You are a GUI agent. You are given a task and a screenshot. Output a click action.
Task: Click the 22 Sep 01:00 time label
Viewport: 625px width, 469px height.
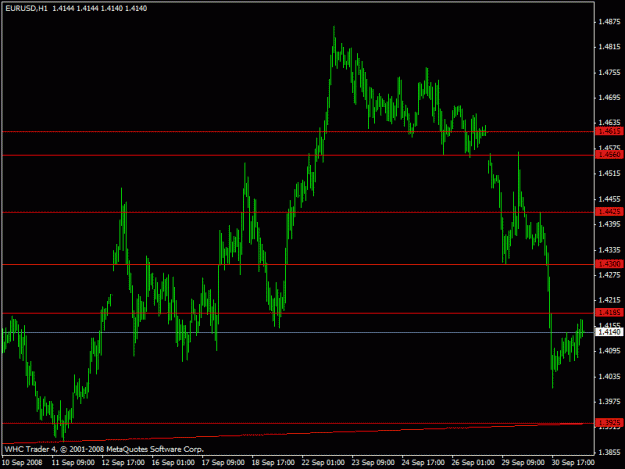point(323,463)
